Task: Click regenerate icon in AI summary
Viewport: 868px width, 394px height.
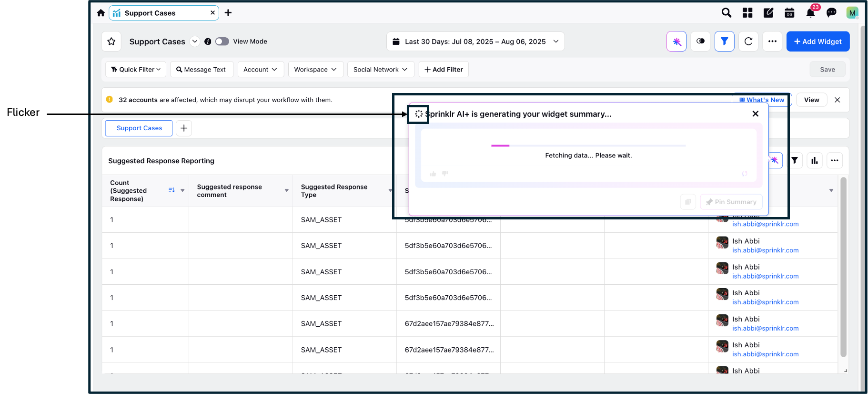Action: pyautogui.click(x=745, y=174)
